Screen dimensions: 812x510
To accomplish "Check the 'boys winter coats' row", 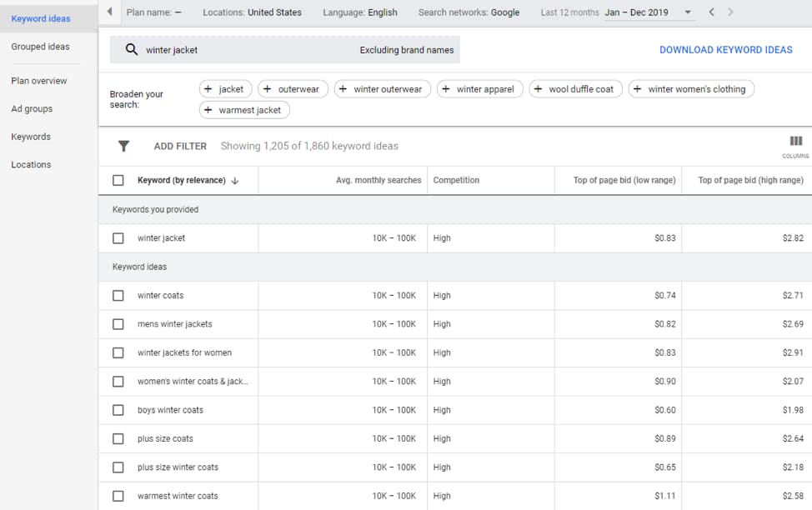I will tap(118, 410).
